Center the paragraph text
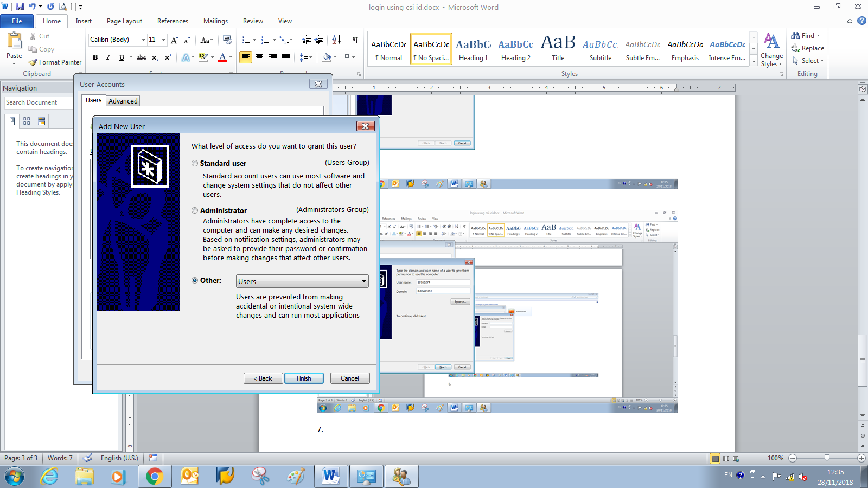The image size is (868, 488). pos(259,57)
